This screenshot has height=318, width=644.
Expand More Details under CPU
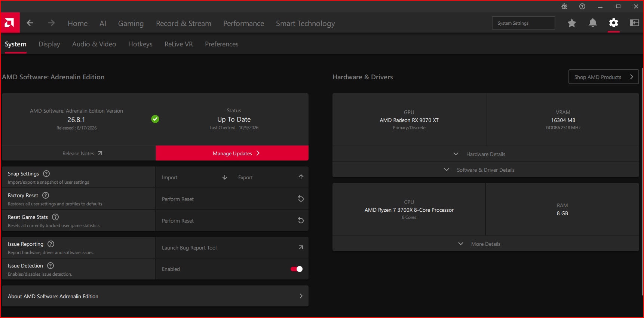point(485,244)
